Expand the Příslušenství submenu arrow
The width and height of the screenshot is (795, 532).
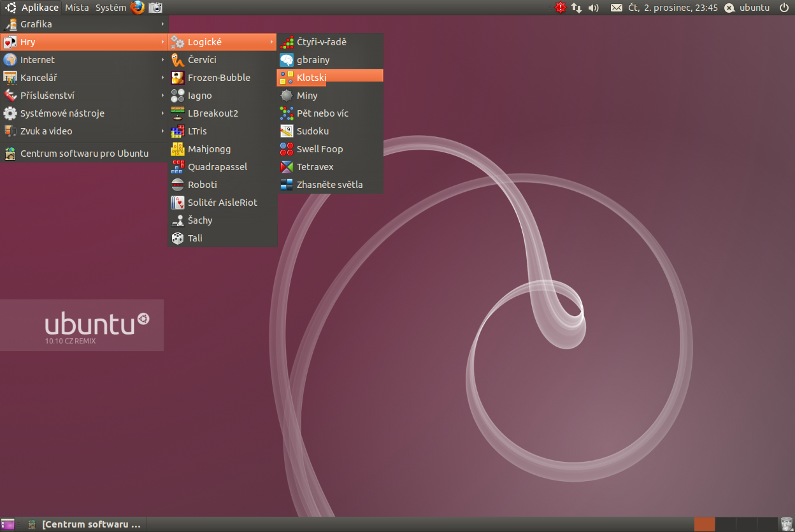(162, 96)
